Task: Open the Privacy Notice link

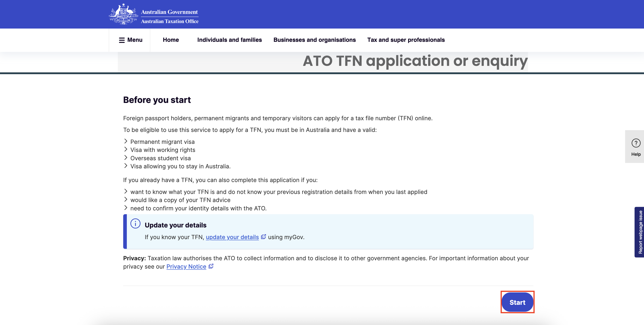Action: [x=186, y=267]
